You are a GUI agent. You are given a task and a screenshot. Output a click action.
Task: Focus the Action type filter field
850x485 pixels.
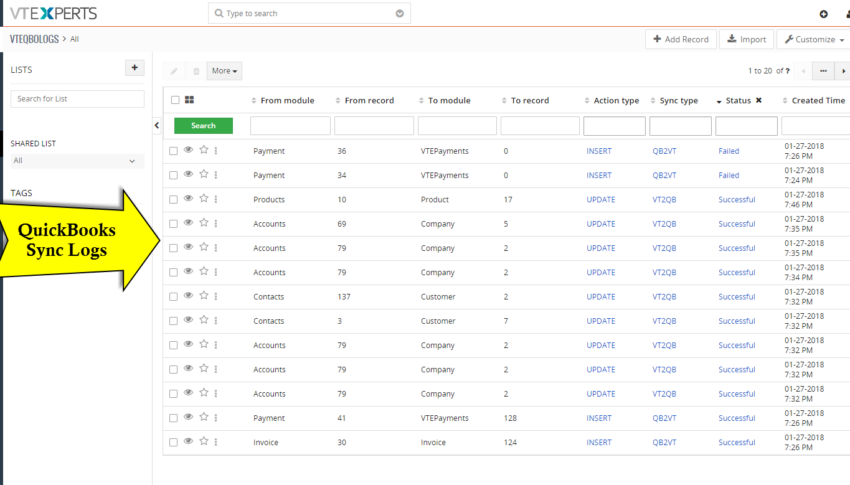[614, 126]
